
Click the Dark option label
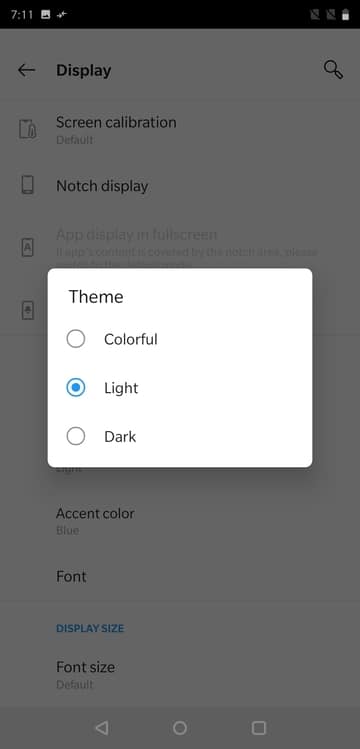pos(120,437)
